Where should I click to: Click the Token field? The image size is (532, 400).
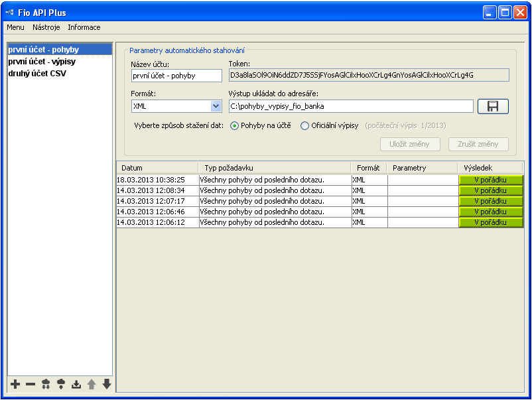(x=369, y=76)
